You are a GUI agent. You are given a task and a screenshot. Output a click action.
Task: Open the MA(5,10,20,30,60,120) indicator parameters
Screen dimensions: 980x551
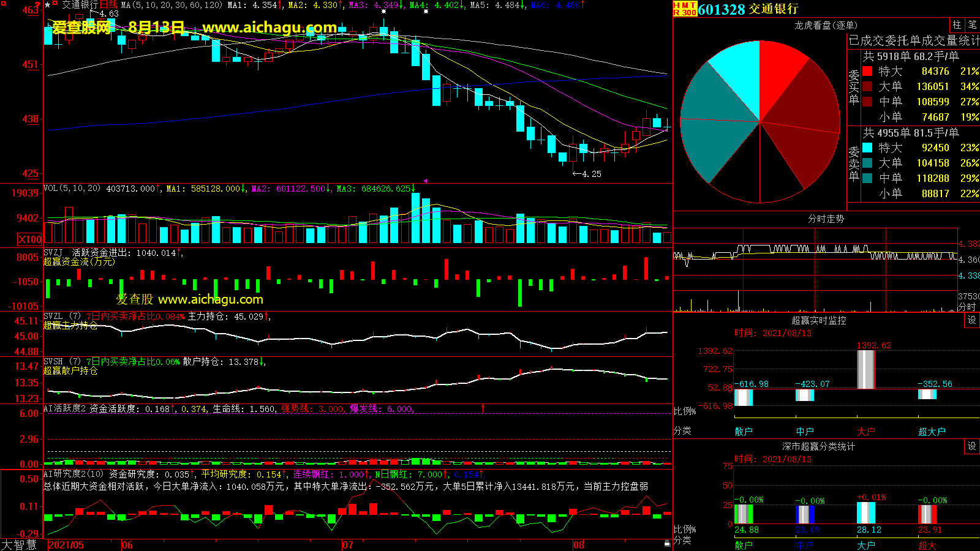171,5
